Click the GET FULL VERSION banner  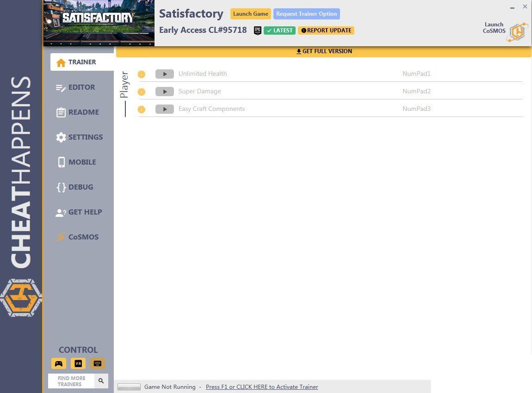324,51
